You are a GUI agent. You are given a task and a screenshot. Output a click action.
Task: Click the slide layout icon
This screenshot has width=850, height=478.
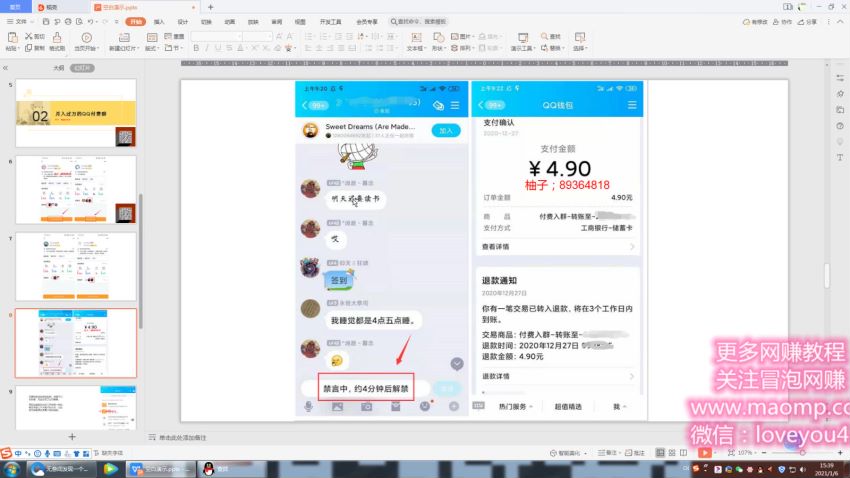[x=152, y=37]
